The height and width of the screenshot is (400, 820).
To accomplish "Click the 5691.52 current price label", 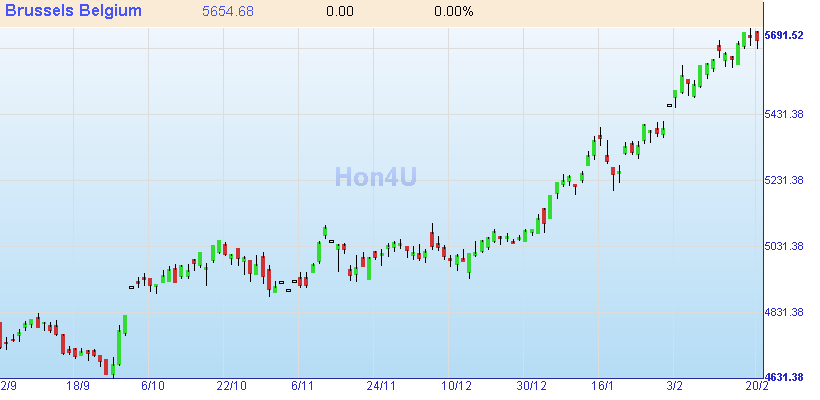I will 784,36.
